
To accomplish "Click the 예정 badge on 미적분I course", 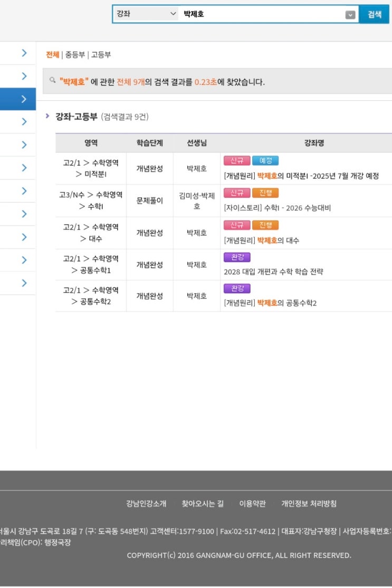I will 265,161.
